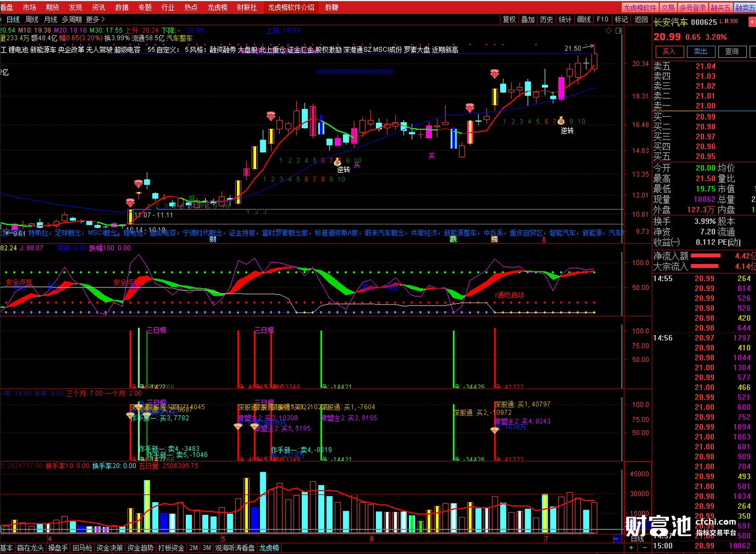This screenshot has width=756, height=554.
Task: Click the 查询 query button
Action: pyautogui.click(x=731, y=52)
